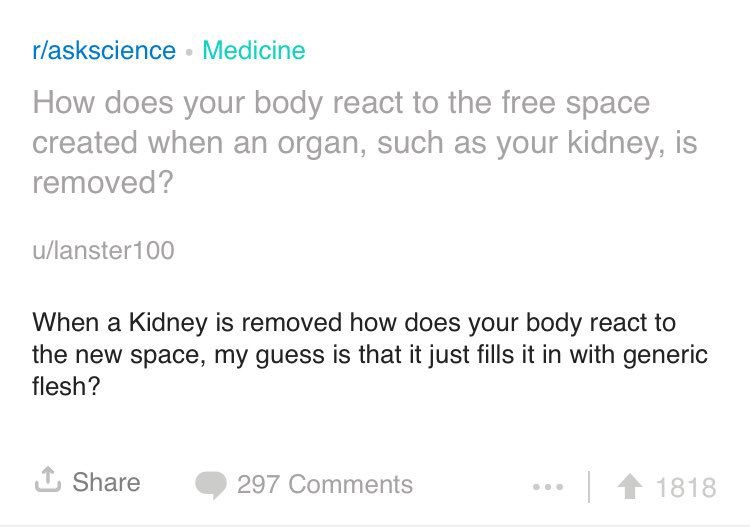The image size is (750, 529).
Task: Open the post via its gray title
Action: coord(365,143)
